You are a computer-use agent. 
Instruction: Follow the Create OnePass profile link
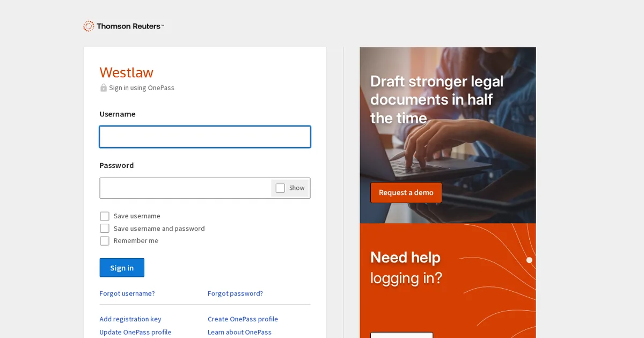(243, 319)
